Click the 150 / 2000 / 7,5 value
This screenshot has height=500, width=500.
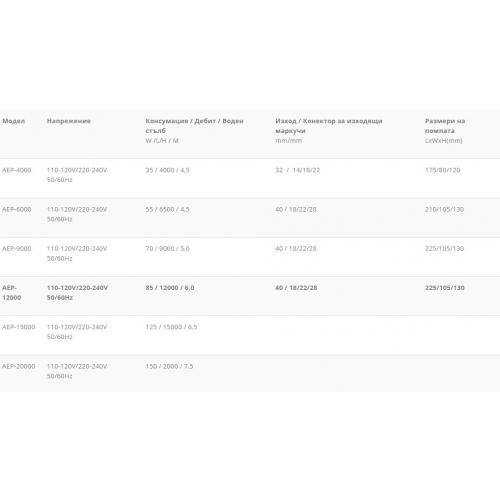169,366
